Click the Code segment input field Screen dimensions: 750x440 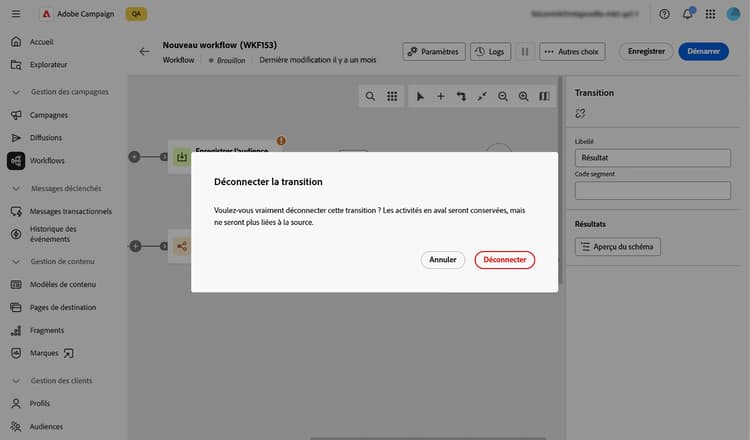pos(652,190)
